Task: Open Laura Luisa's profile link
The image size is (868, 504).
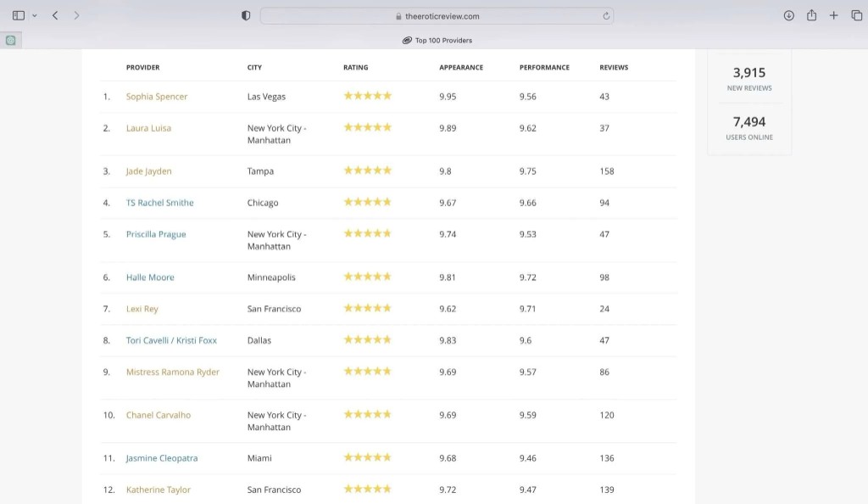Action: pyautogui.click(x=148, y=128)
